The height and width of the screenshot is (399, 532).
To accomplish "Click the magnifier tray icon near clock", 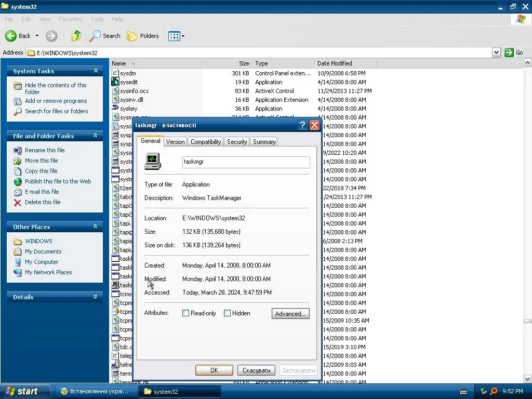I will (x=494, y=391).
